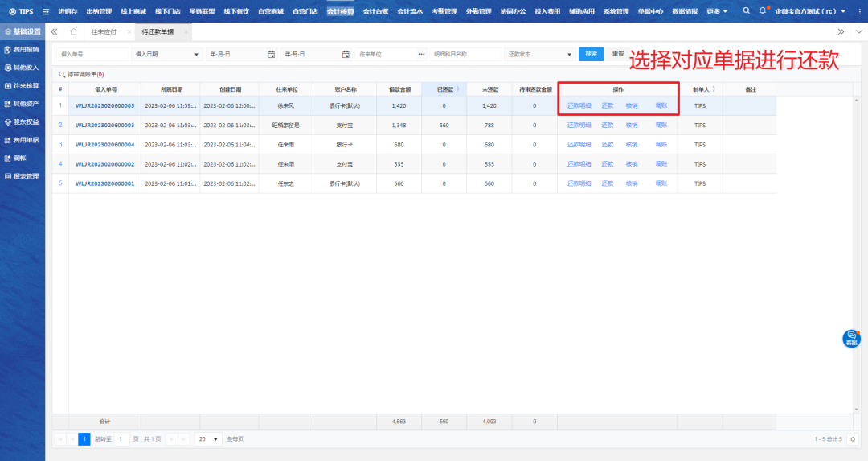Screen dimensions: 868x461
Task: Click the blue 搜索 button
Action: pyautogui.click(x=591, y=54)
